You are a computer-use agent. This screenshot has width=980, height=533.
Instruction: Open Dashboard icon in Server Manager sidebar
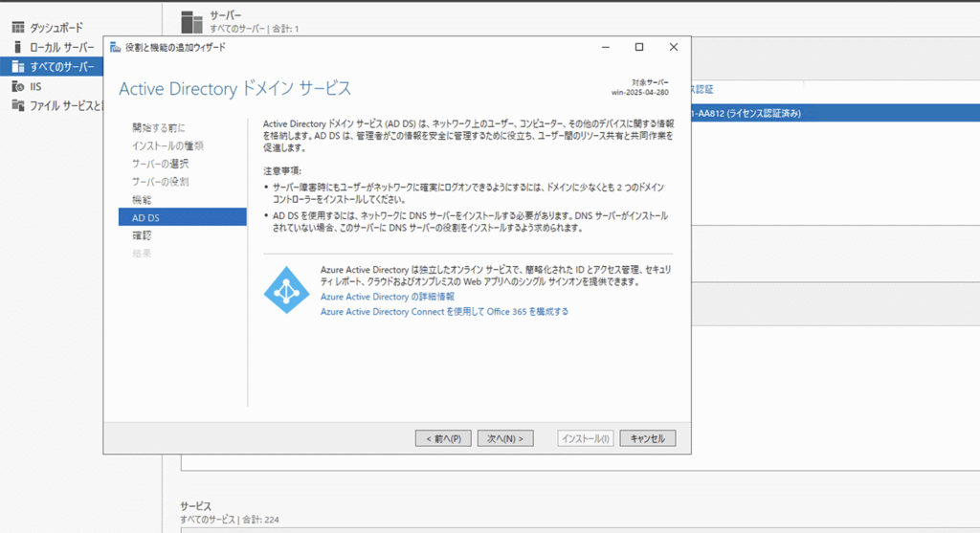[x=18, y=28]
